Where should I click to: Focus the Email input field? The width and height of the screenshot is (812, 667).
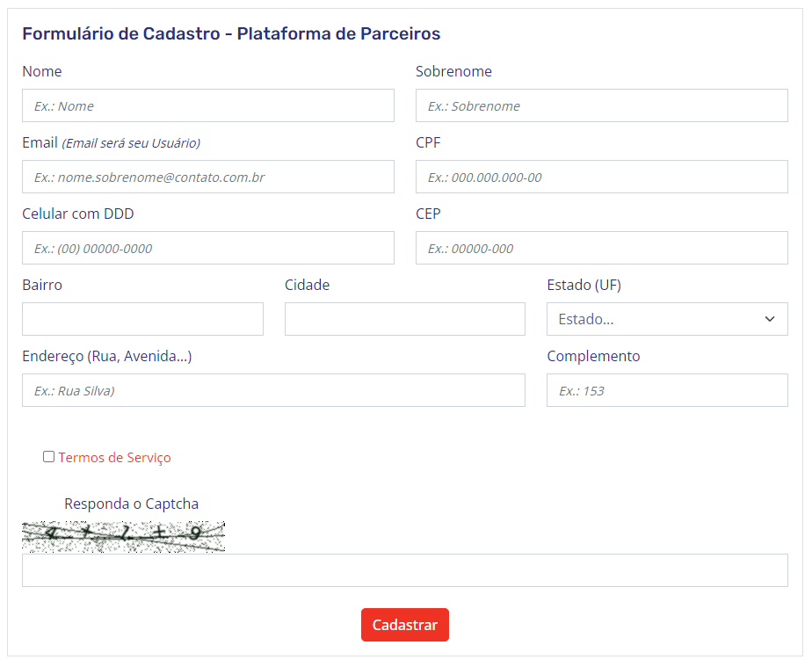[207, 177]
